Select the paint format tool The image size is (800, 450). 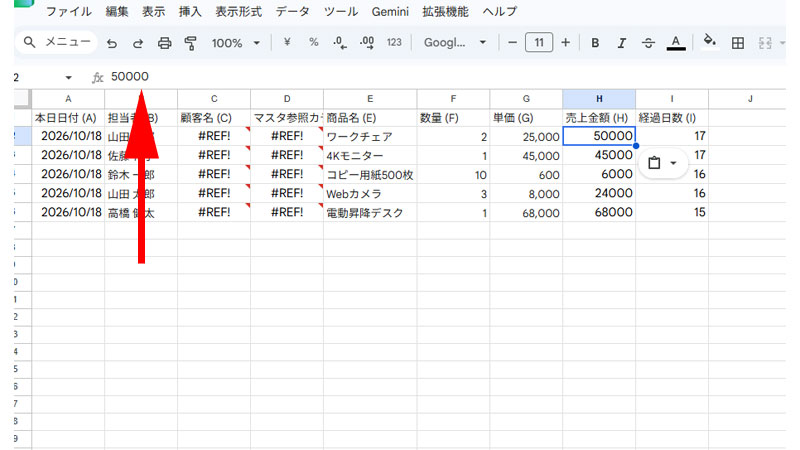point(191,43)
